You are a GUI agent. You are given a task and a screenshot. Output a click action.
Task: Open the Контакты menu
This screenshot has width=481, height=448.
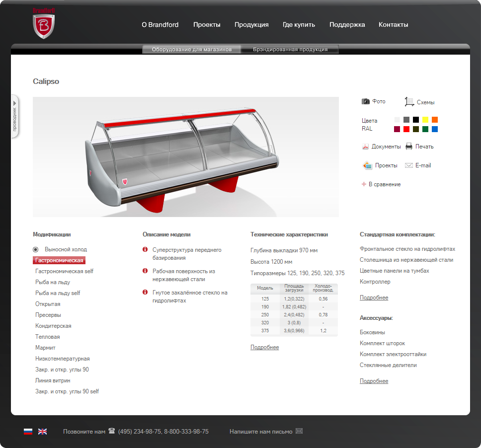[393, 24]
